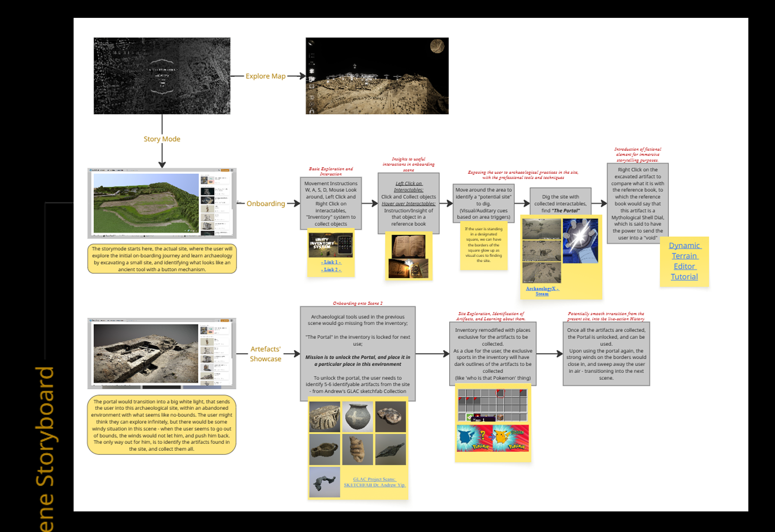775x532 pixels.
Task: Select the 'Left Click on Interactables' grey box
Action: (x=409, y=203)
